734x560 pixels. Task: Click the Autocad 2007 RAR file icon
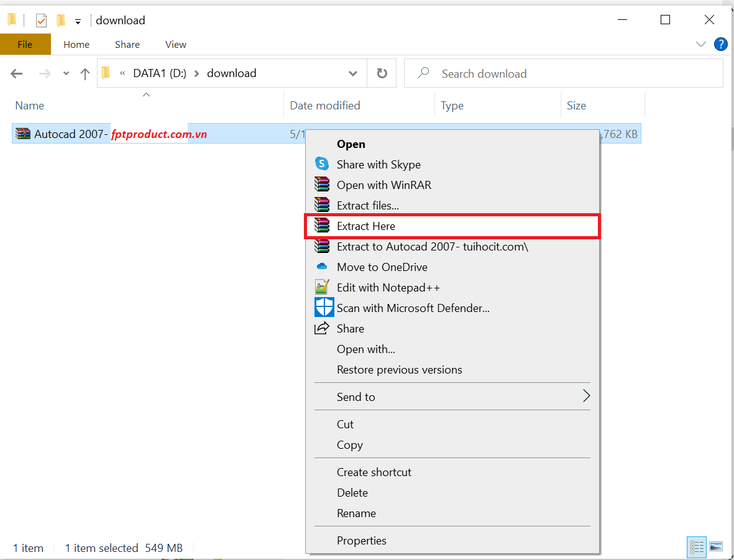[23, 134]
